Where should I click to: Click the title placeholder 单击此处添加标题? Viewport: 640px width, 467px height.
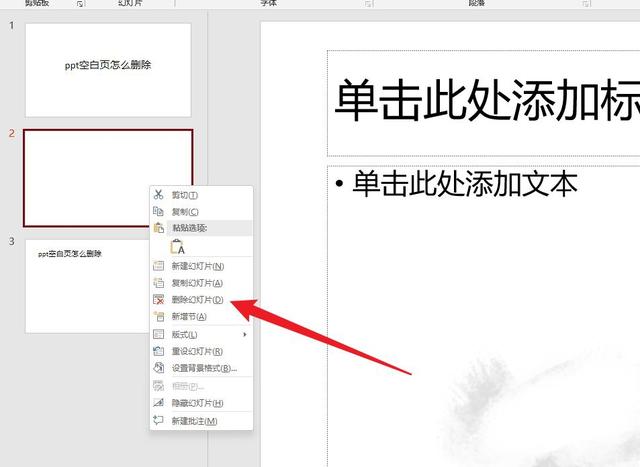pos(483,103)
